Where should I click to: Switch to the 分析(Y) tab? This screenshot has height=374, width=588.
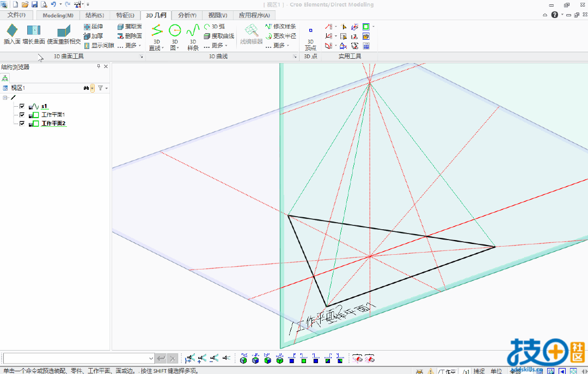tap(187, 15)
